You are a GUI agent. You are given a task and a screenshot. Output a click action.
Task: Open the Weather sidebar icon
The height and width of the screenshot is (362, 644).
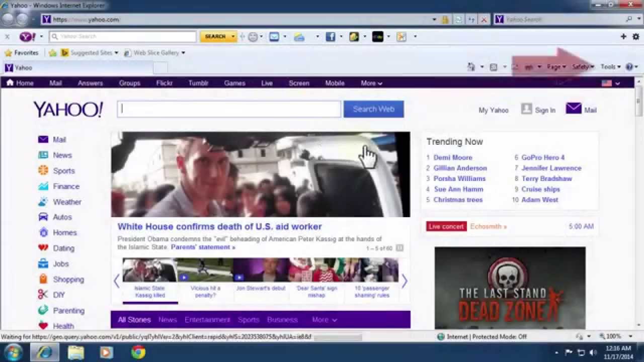43,202
